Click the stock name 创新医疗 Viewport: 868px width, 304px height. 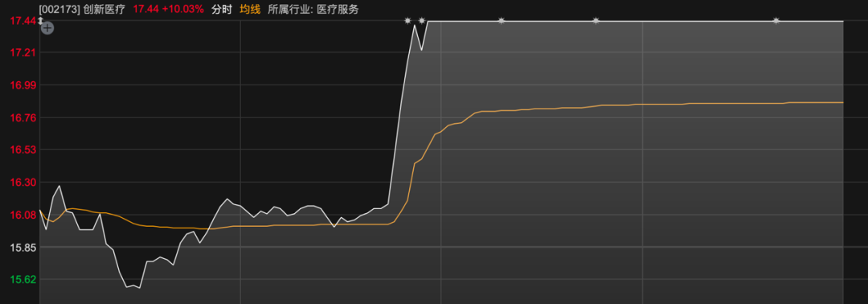tap(104, 9)
